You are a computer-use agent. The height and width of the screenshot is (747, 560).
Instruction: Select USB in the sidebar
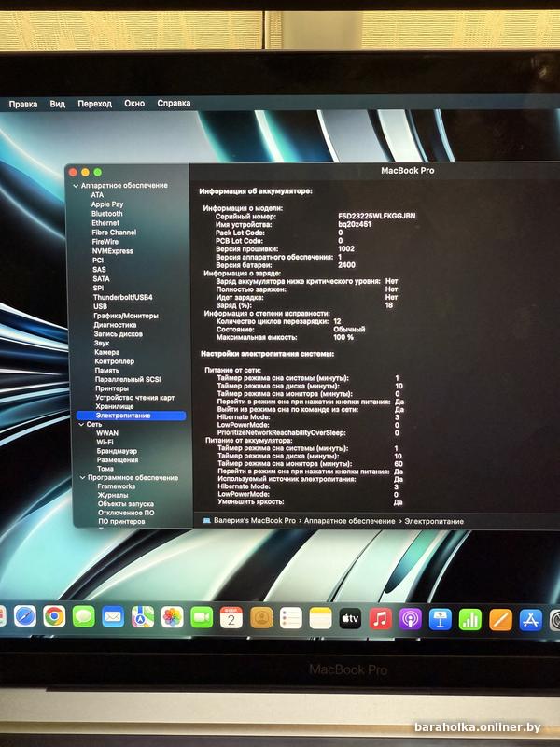coord(100,306)
